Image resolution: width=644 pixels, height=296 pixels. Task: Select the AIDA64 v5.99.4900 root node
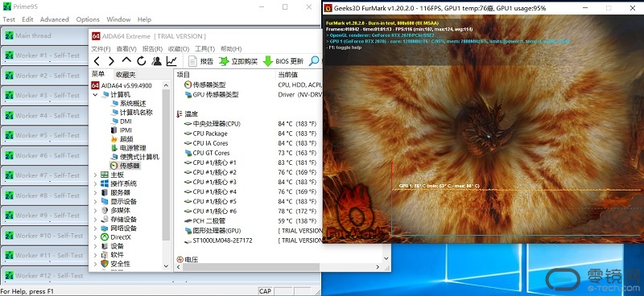tap(122, 85)
